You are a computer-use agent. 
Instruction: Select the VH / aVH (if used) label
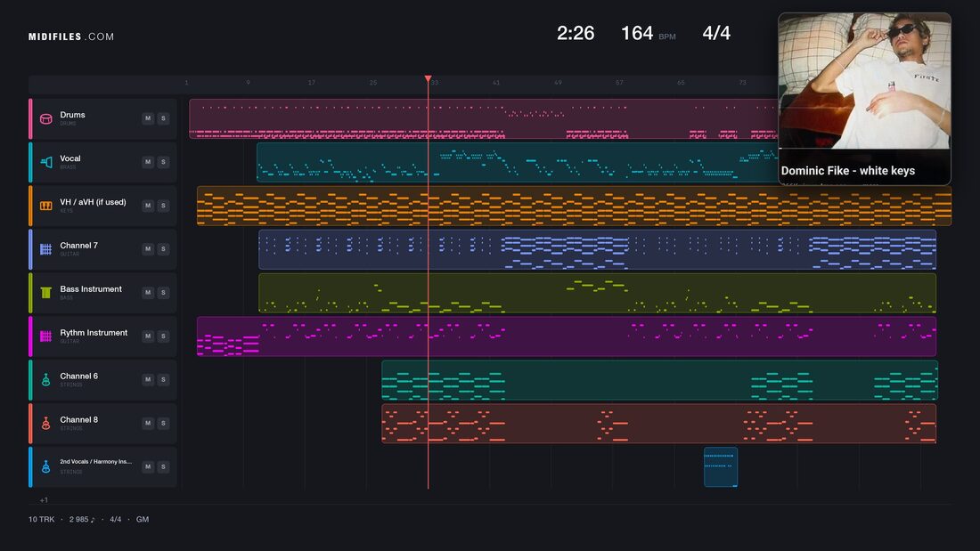click(x=94, y=202)
